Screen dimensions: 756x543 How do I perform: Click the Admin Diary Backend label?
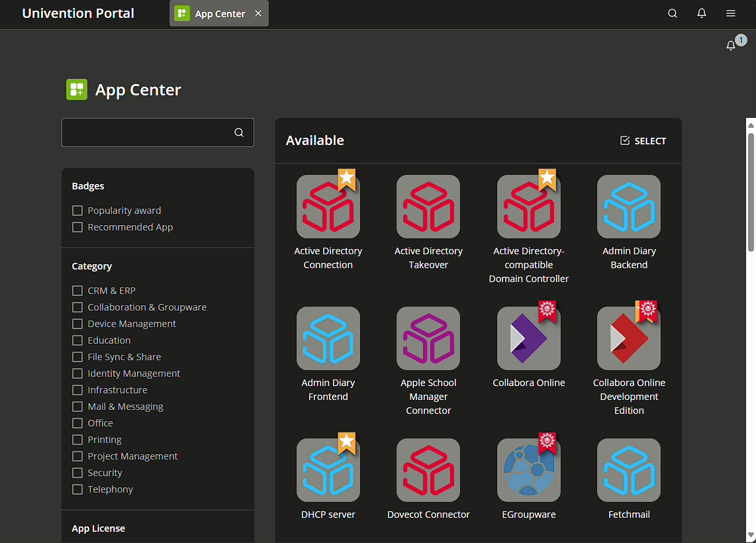[x=629, y=258]
